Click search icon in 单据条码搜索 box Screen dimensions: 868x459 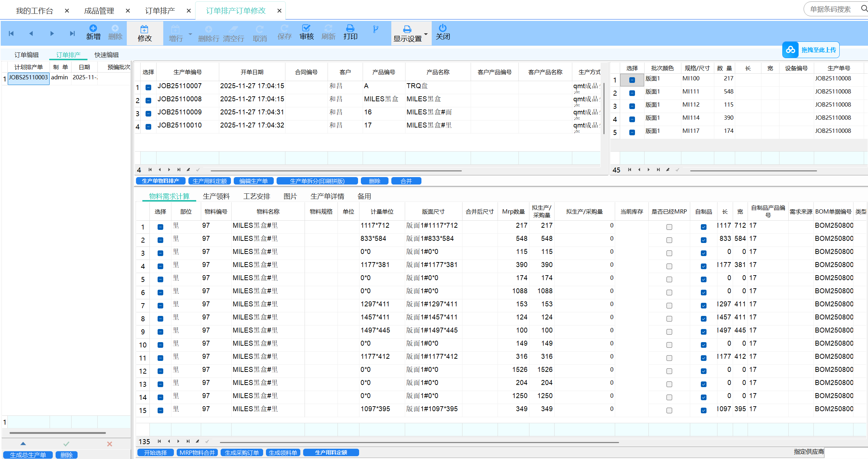click(x=864, y=8)
